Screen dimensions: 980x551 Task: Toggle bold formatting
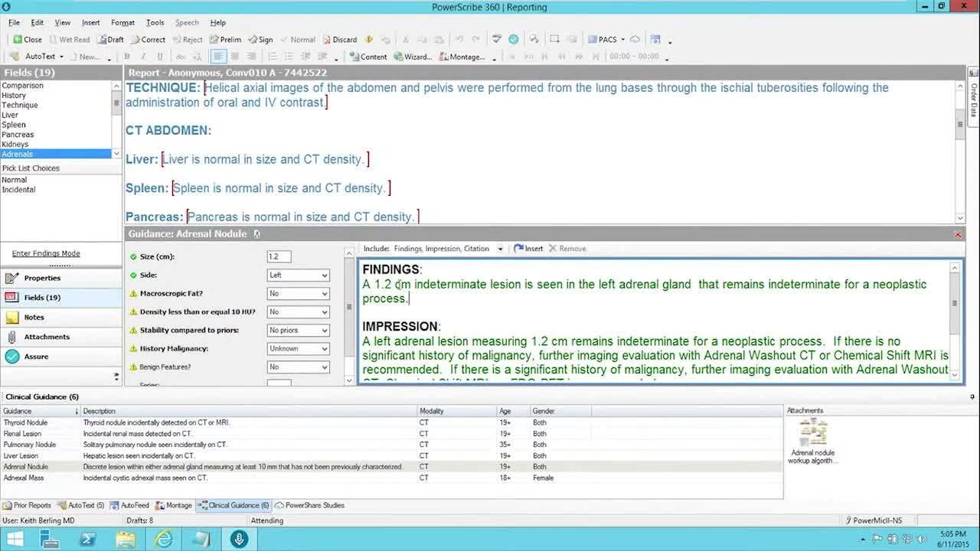tap(126, 57)
